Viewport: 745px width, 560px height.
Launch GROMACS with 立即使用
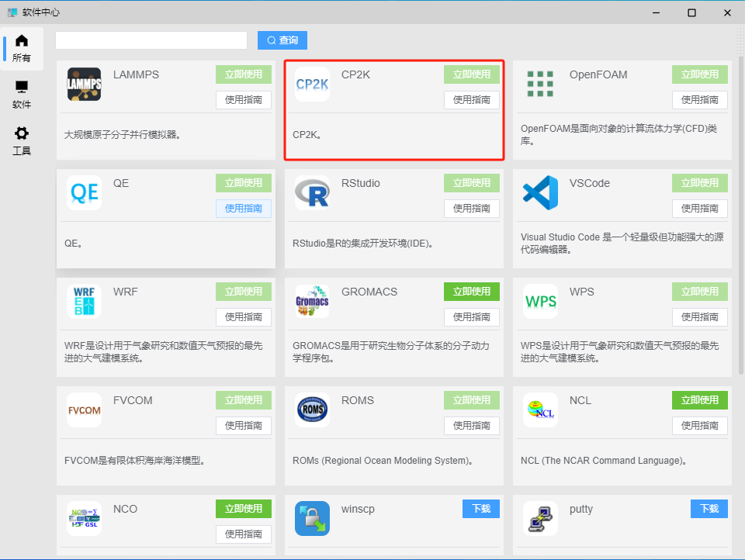[471, 292]
